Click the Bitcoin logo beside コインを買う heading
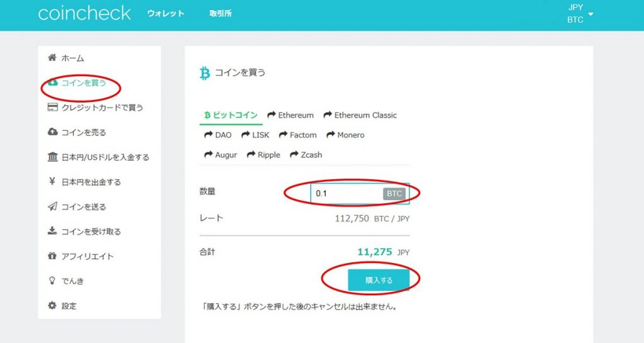This screenshot has height=343, width=644. click(x=204, y=73)
